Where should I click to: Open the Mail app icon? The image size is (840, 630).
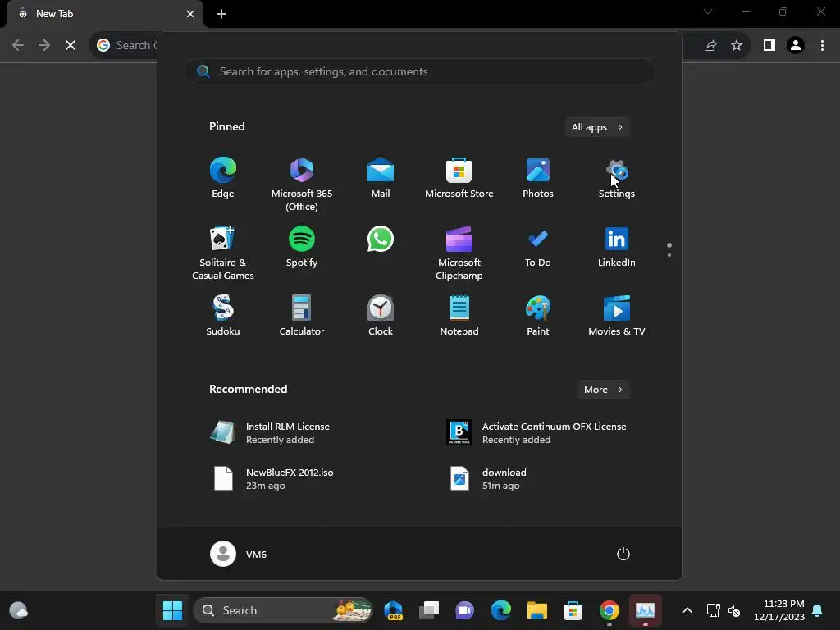click(381, 178)
